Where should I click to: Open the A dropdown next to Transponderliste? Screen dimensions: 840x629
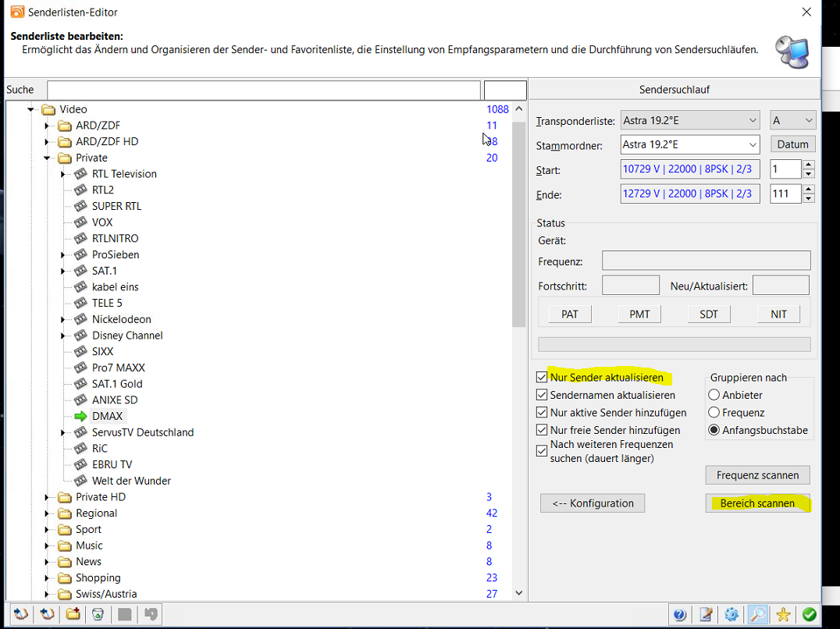pyautogui.click(x=793, y=120)
